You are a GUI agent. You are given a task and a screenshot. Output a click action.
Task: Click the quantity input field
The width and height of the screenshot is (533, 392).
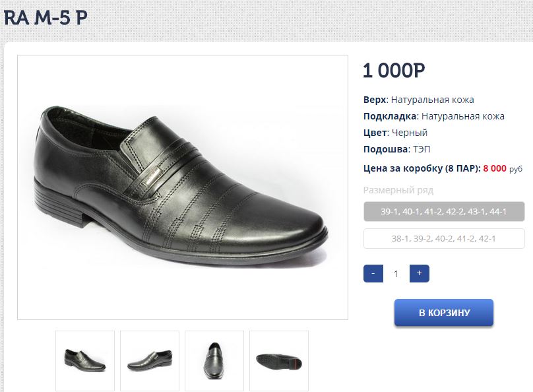point(396,273)
